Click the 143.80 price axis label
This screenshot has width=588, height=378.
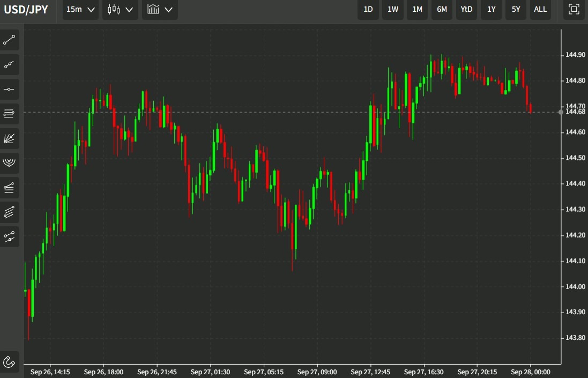click(575, 338)
